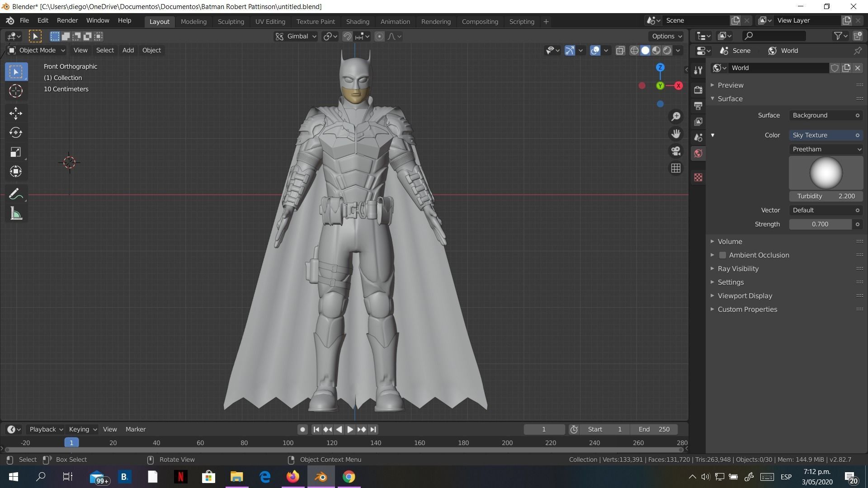
Task: Open Preetham sky type dropdown
Action: click(826, 149)
